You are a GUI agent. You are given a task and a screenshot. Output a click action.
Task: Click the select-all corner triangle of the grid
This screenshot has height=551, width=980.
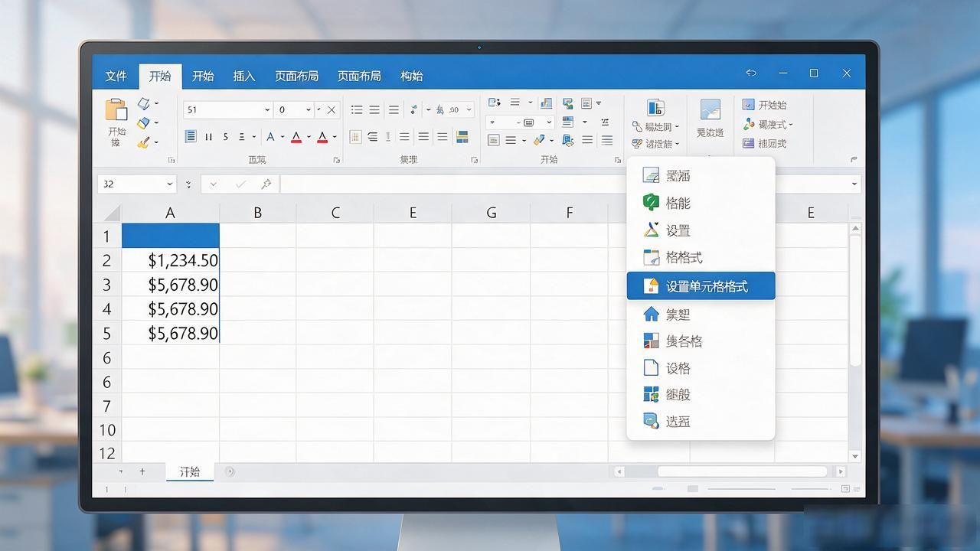tap(112, 213)
